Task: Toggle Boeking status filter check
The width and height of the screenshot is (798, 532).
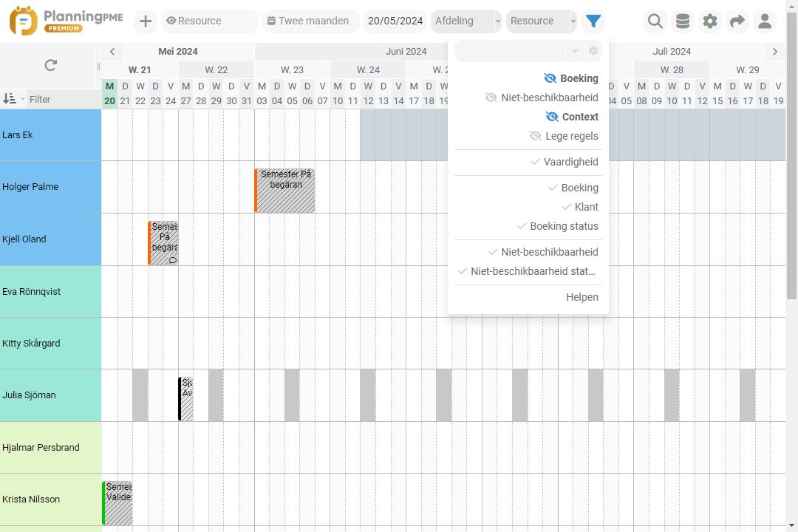Action: click(x=557, y=227)
